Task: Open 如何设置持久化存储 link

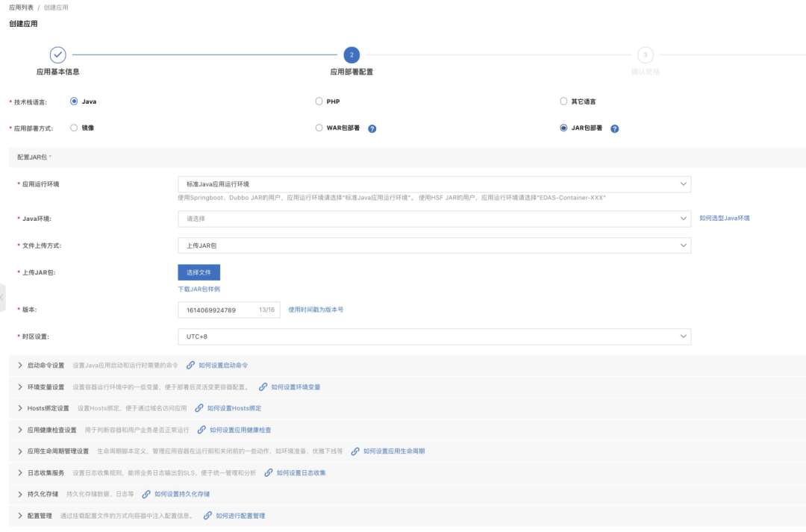Action: pyautogui.click(x=182, y=494)
